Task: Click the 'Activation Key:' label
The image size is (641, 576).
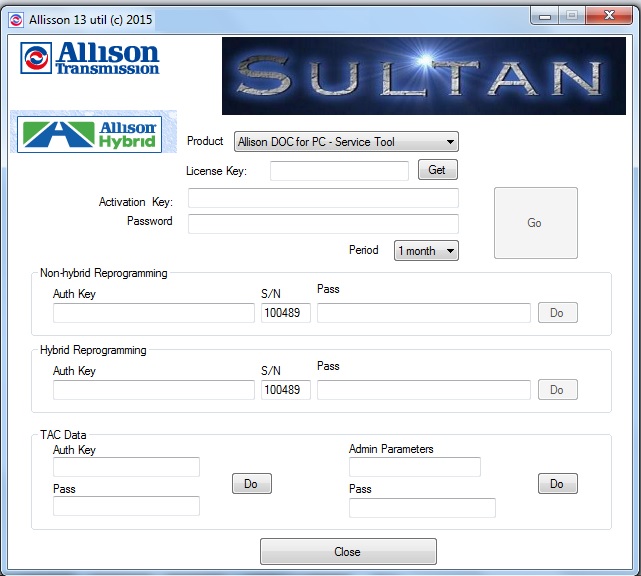Action: point(136,202)
